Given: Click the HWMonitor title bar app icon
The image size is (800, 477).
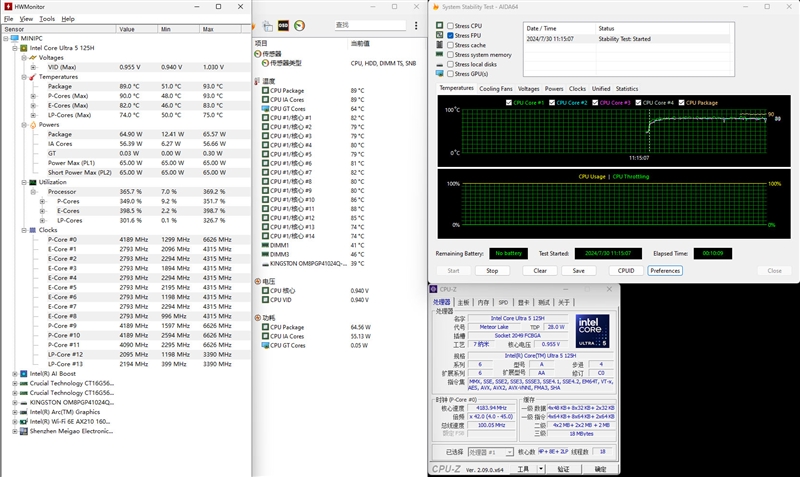Looking at the screenshot, I should click(x=8, y=7).
